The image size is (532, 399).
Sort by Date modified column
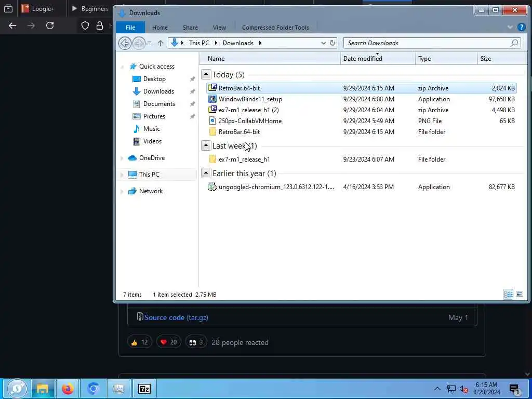click(378, 59)
